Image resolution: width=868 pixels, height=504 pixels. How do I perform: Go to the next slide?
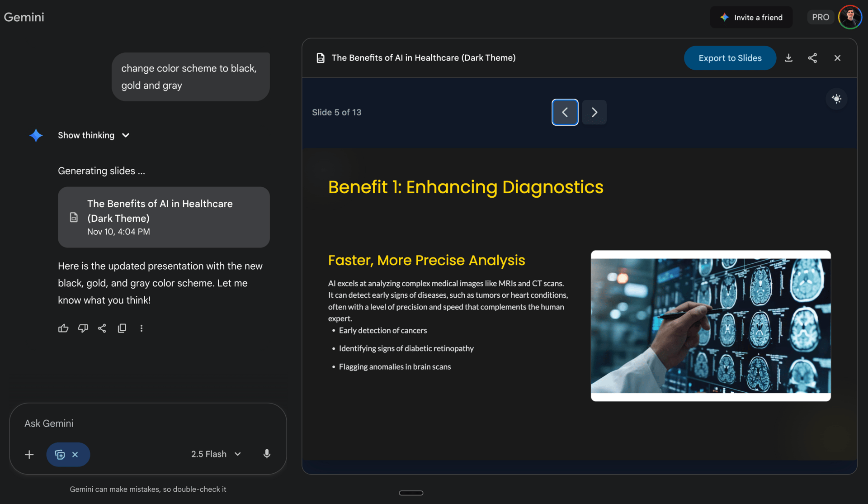click(x=594, y=112)
